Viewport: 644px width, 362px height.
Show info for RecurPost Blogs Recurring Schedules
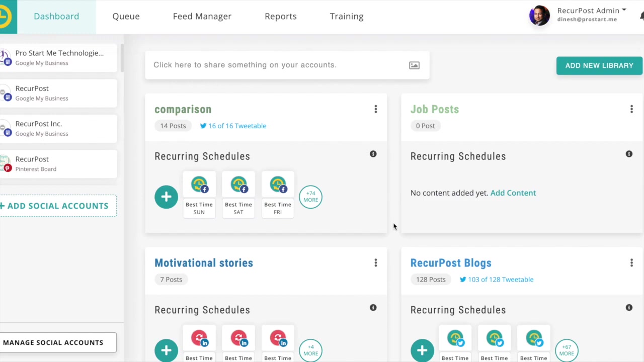click(629, 307)
